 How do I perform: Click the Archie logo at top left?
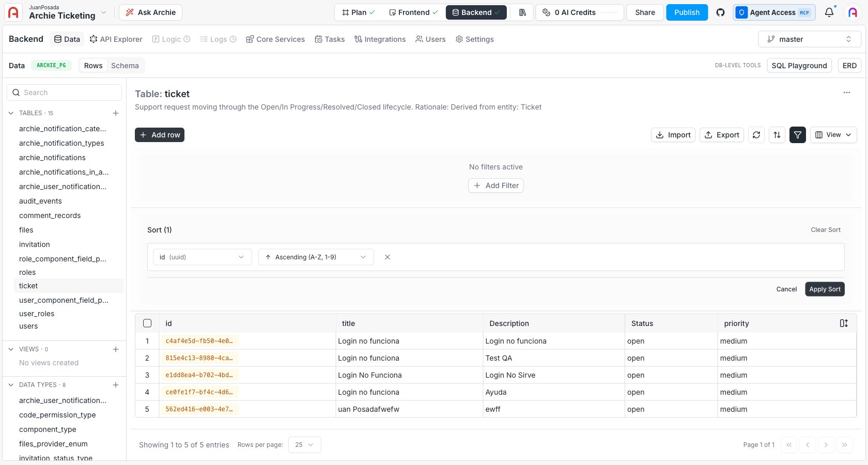click(x=13, y=12)
